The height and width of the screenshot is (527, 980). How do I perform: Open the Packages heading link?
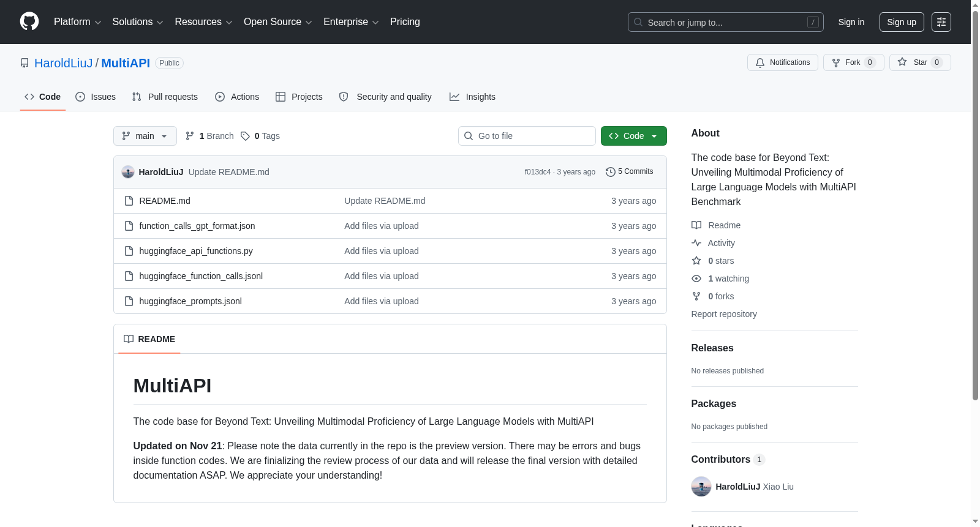click(x=714, y=403)
